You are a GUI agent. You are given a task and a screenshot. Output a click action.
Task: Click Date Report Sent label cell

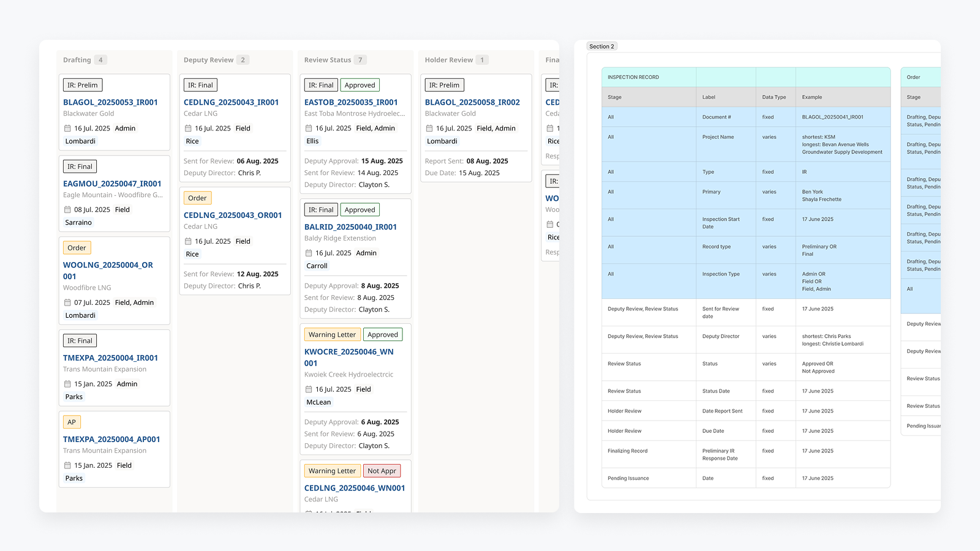pyautogui.click(x=726, y=411)
